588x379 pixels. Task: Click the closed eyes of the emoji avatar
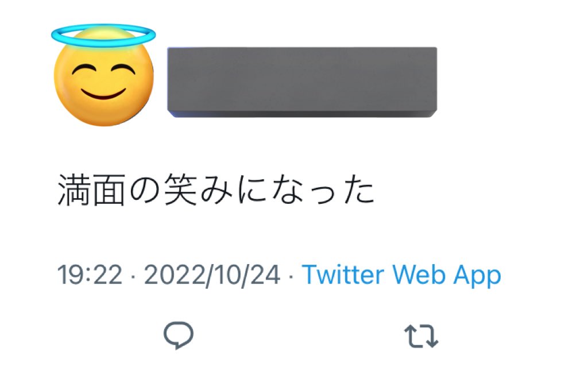pos(103,71)
